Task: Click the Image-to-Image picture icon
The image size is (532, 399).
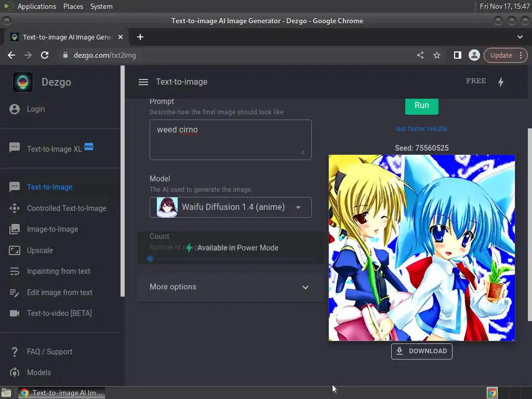Action: click(x=15, y=229)
